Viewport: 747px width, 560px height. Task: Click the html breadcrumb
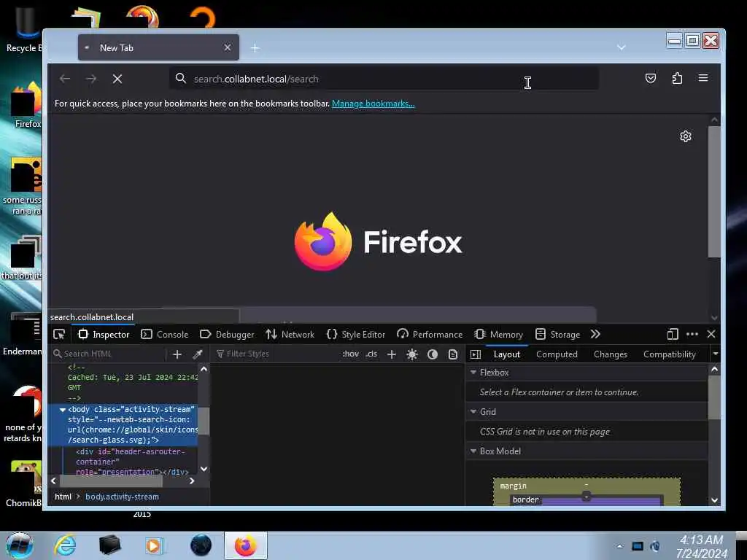63,497
